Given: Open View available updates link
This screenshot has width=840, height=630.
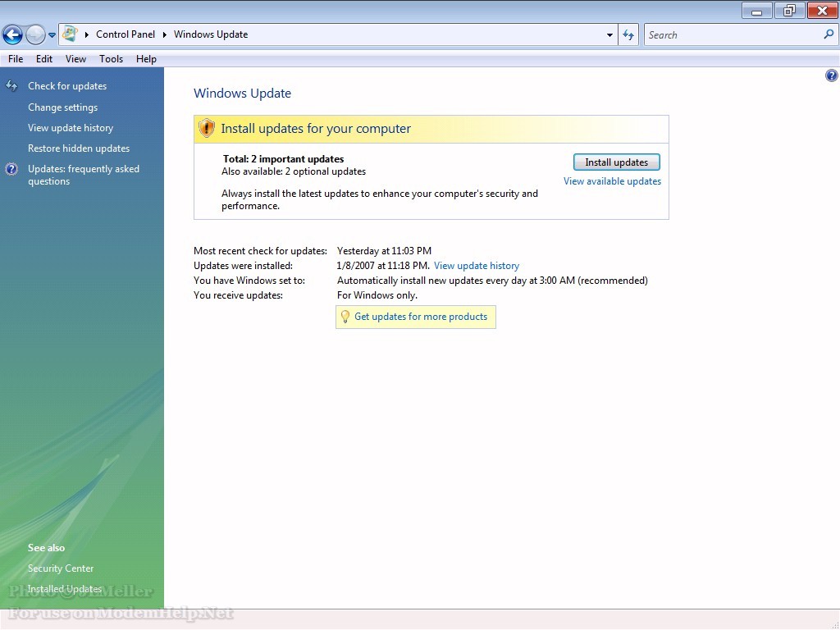Looking at the screenshot, I should click(x=612, y=181).
